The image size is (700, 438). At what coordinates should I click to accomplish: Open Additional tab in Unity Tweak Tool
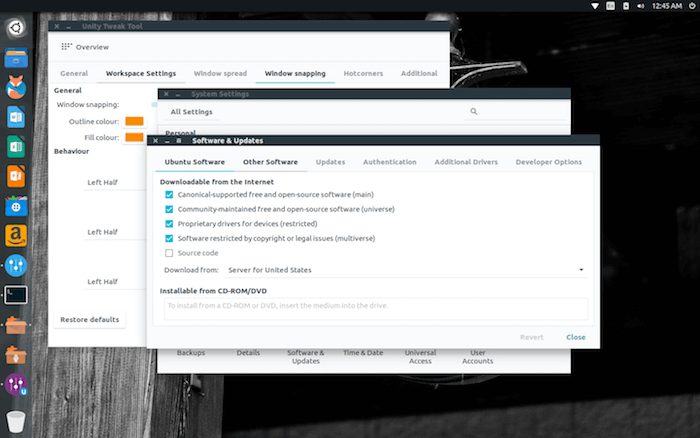(419, 74)
